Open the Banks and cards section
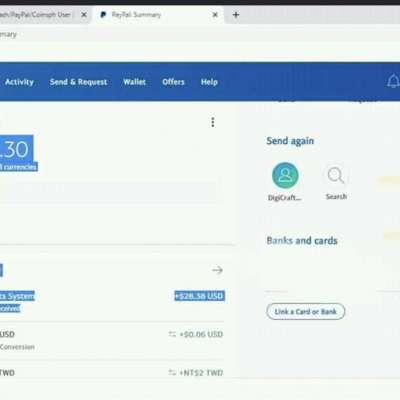Image resolution: width=400 pixels, height=400 pixels. pos(302,240)
